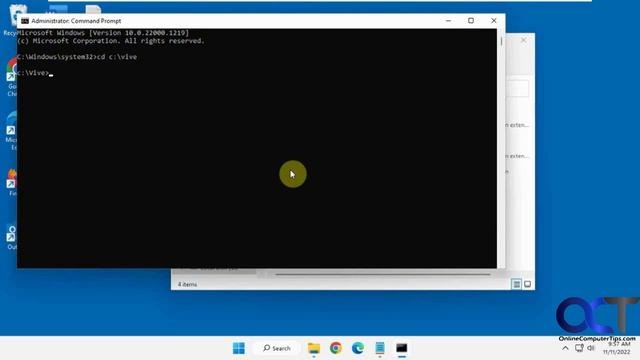Screen dimensions: 640x360
Task: Click the Command Prompt window title text
Action: (76, 21)
